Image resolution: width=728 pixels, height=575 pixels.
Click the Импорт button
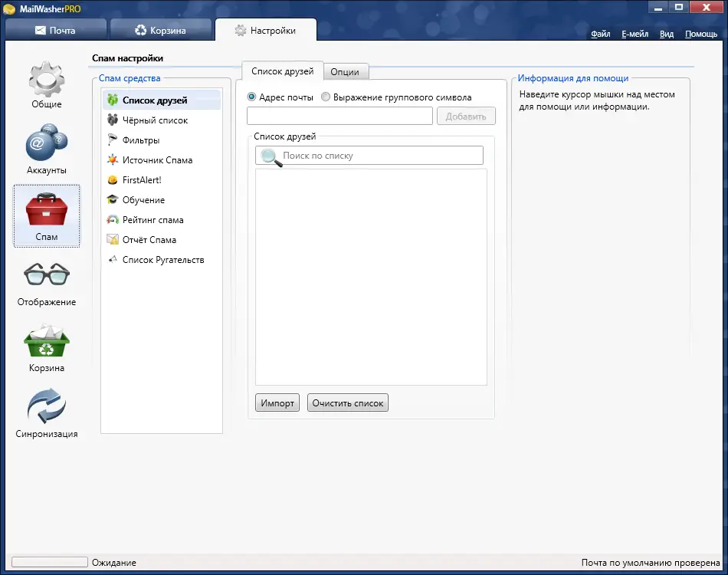point(277,402)
